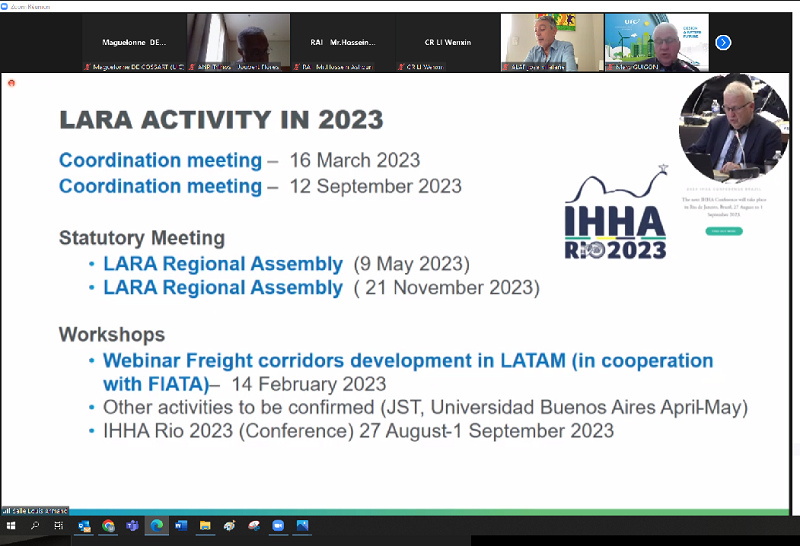Image resolution: width=800 pixels, height=546 pixels.
Task: Click 'LARA Regional Assembly' for 9 May 2023
Action: [x=223, y=264]
